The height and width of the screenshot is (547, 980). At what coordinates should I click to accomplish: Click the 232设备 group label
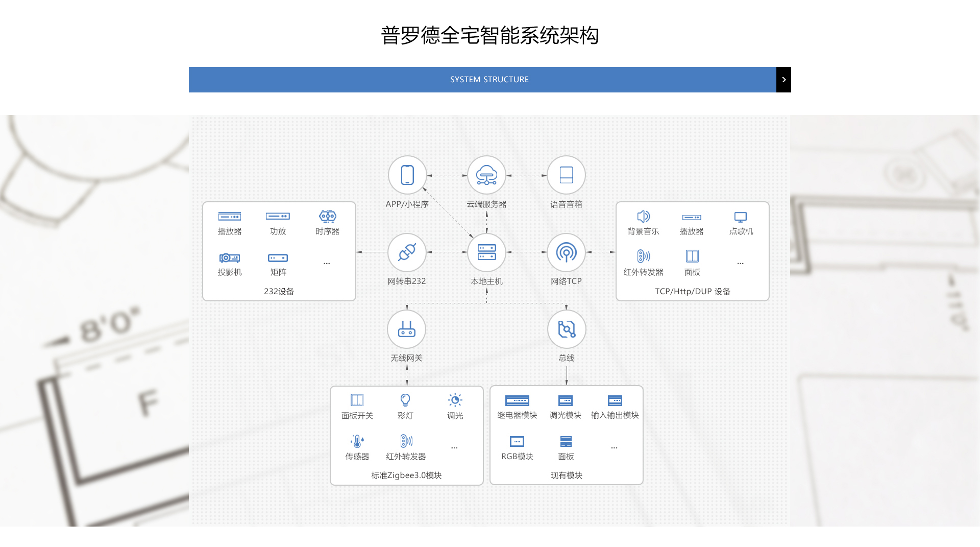point(279,292)
